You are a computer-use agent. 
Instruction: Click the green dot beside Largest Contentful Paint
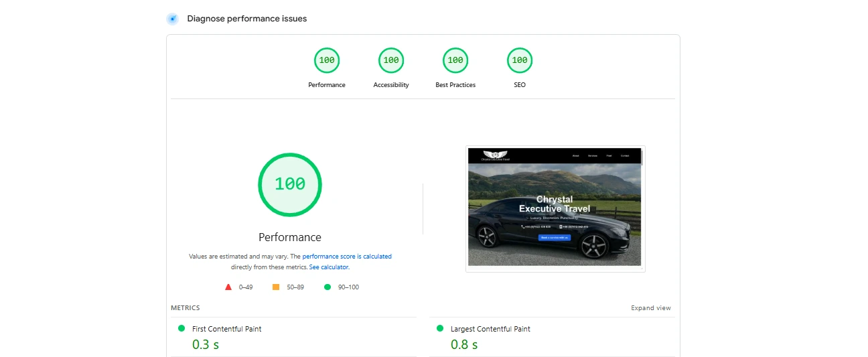pyautogui.click(x=440, y=328)
